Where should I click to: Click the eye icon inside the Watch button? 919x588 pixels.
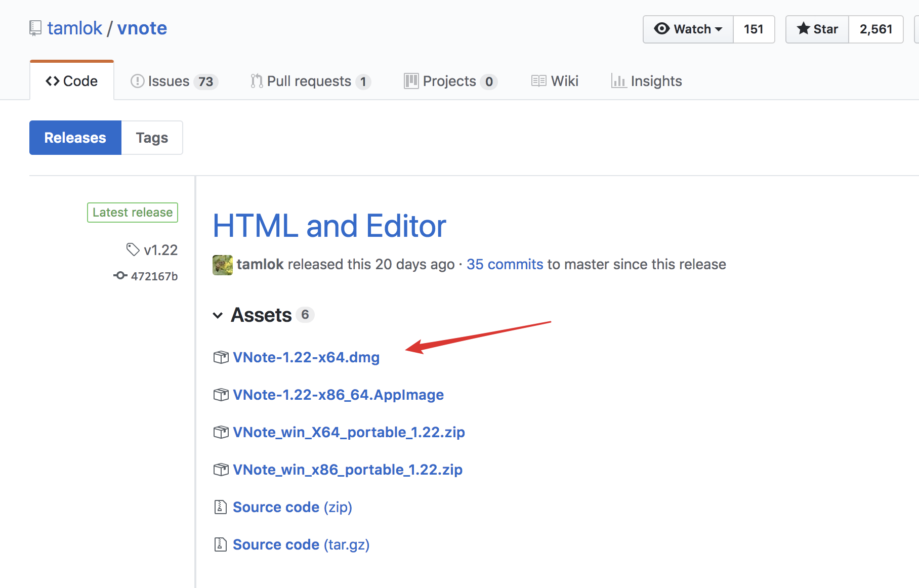(661, 29)
